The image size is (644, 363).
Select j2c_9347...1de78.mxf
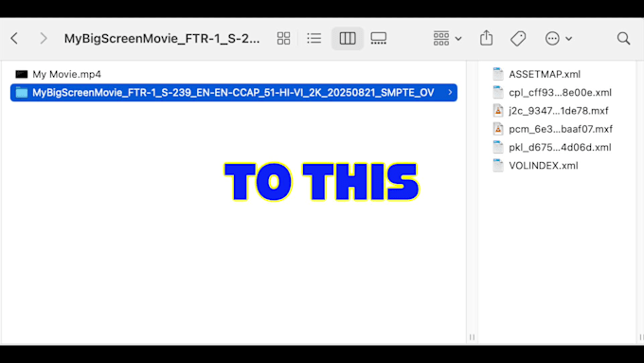[x=559, y=111]
